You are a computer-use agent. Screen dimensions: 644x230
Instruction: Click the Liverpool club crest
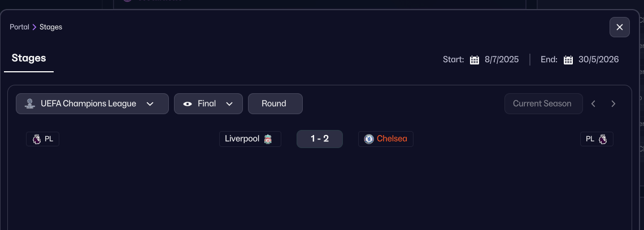(x=268, y=139)
